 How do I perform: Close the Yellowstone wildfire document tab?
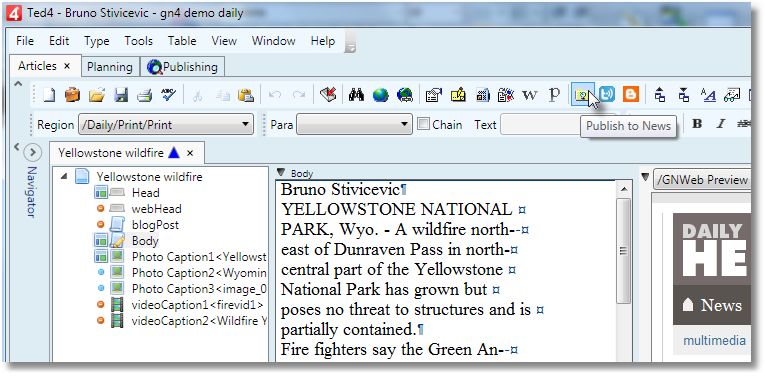click(190, 153)
